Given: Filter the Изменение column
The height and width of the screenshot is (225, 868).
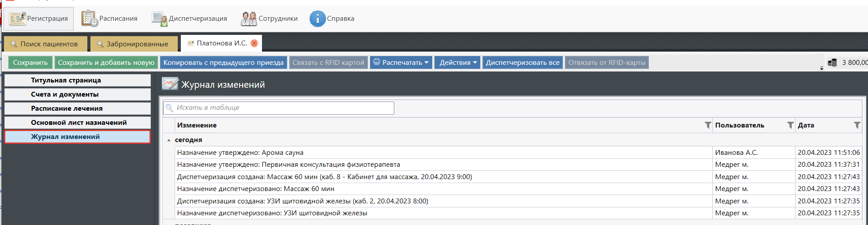Looking at the screenshot, I should tap(707, 125).
